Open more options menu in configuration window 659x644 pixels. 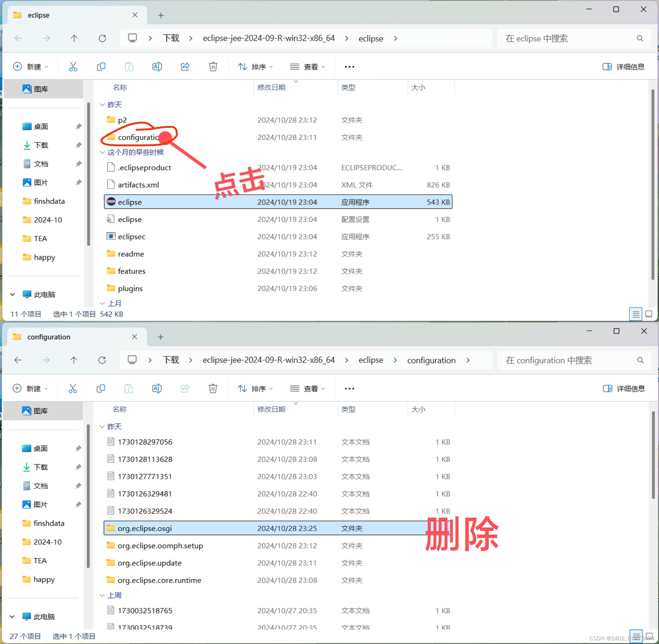click(x=349, y=389)
